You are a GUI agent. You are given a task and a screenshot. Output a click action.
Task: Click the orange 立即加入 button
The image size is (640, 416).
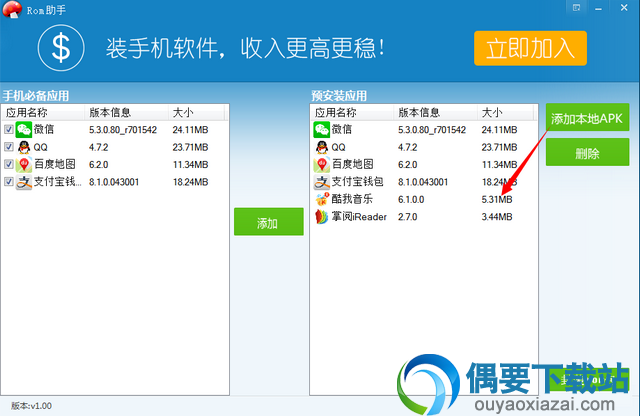530,48
